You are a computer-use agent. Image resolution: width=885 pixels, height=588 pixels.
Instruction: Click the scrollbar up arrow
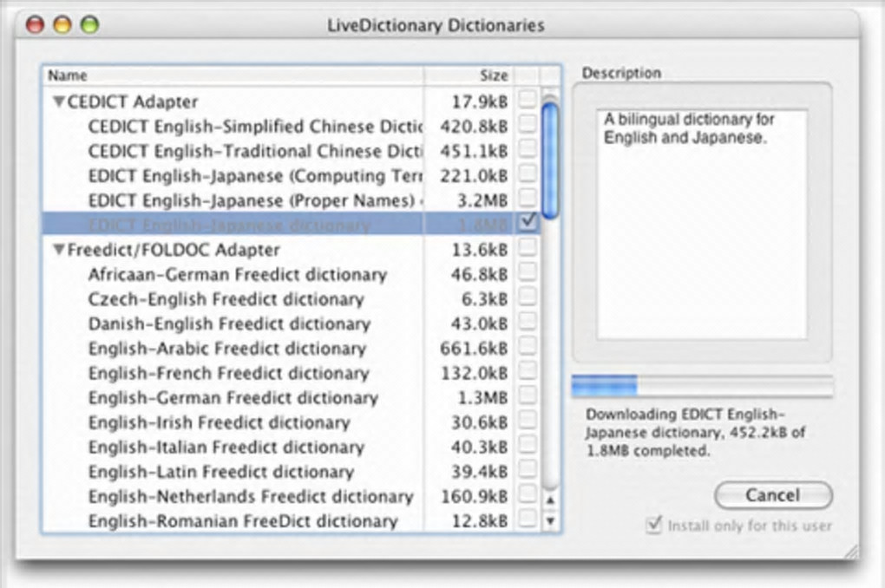click(550, 500)
